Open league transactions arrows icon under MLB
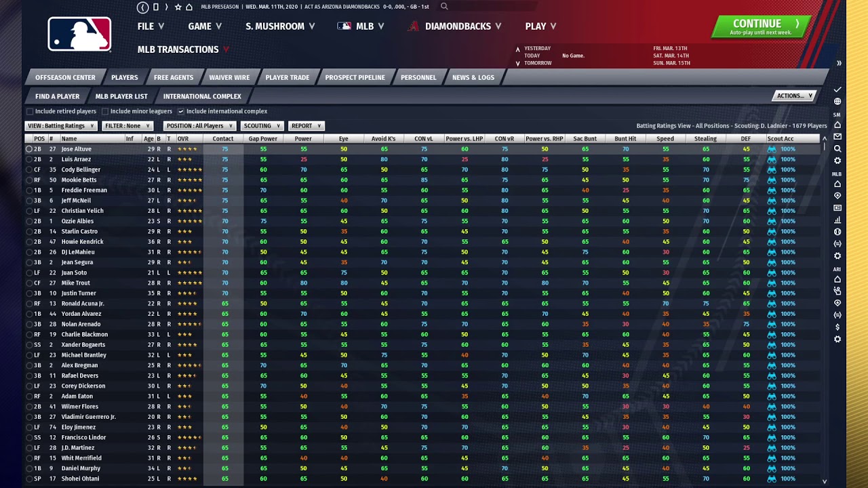868x488 pixels. coord(837,243)
